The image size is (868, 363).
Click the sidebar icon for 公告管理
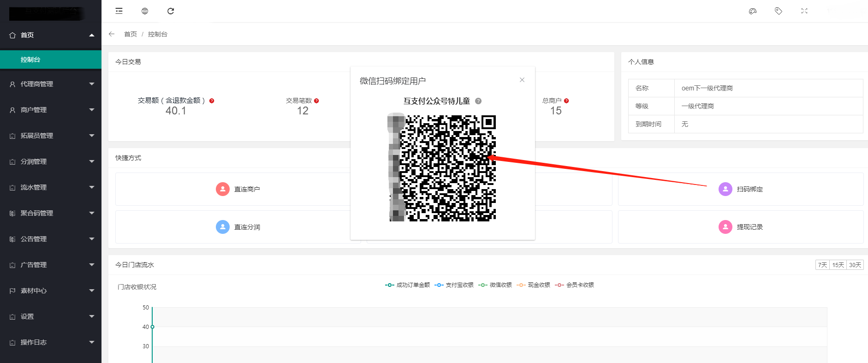12,239
